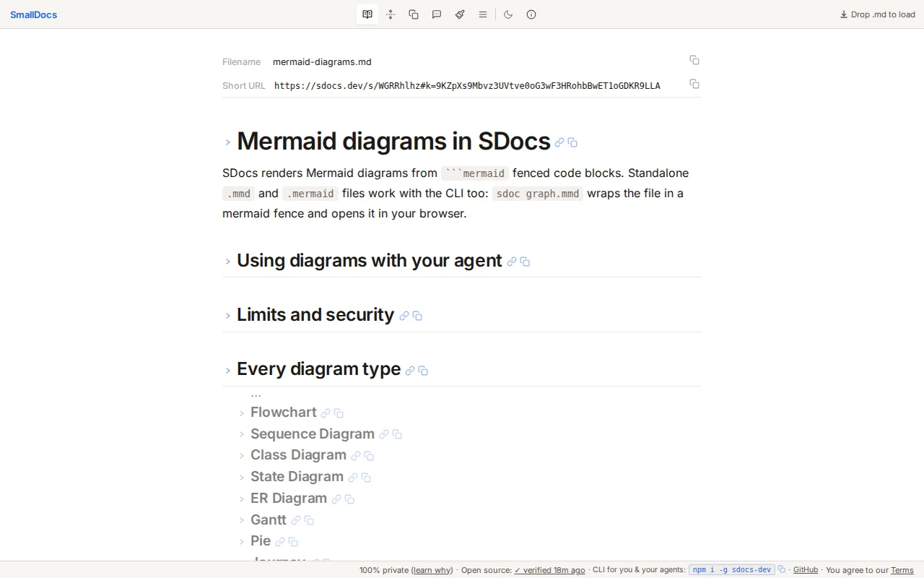Copy the Class Diagram section content
The height and width of the screenshot is (578, 924).
(x=369, y=456)
